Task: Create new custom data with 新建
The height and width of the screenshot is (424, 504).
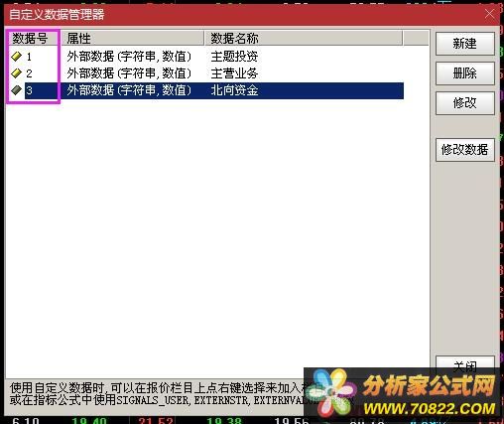Action: (465, 44)
